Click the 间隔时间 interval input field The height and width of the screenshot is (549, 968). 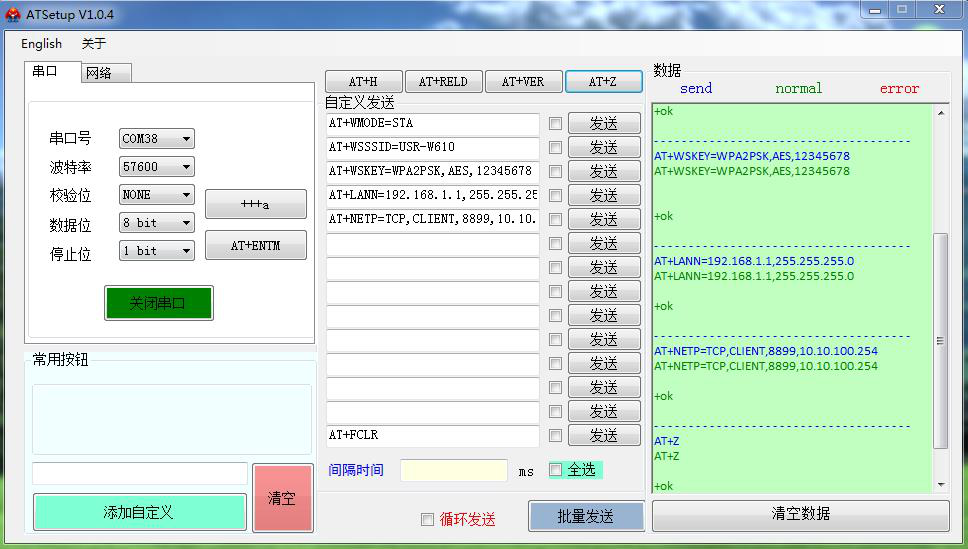pos(454,471)
